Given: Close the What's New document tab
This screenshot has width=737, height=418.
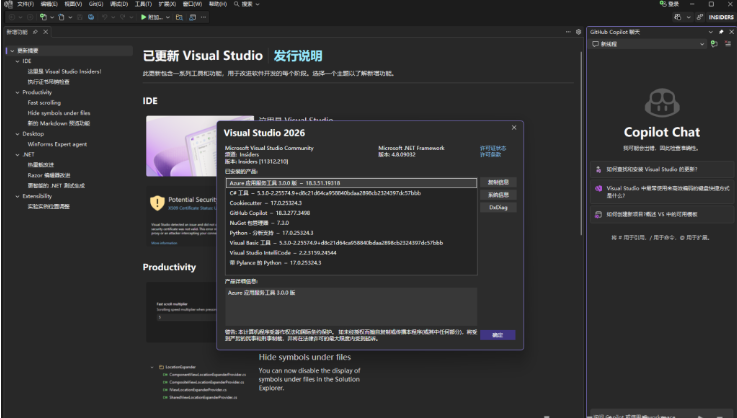Looking at the screenshot, I should click(45, 33).
